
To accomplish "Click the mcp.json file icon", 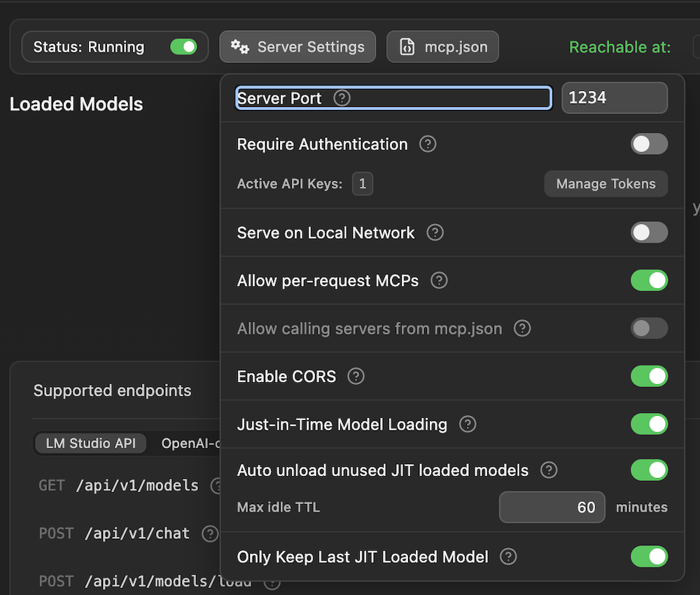I will [407, 47].
